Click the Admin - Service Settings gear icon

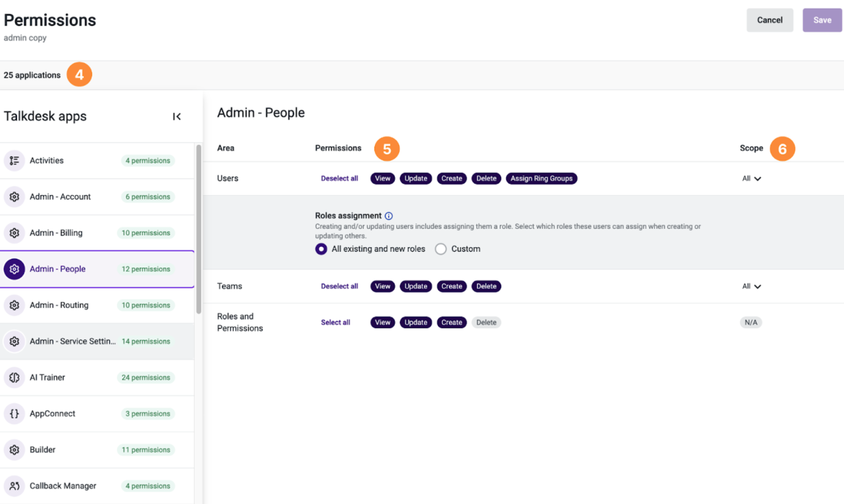pyautogui.click(x=14, y=341)
